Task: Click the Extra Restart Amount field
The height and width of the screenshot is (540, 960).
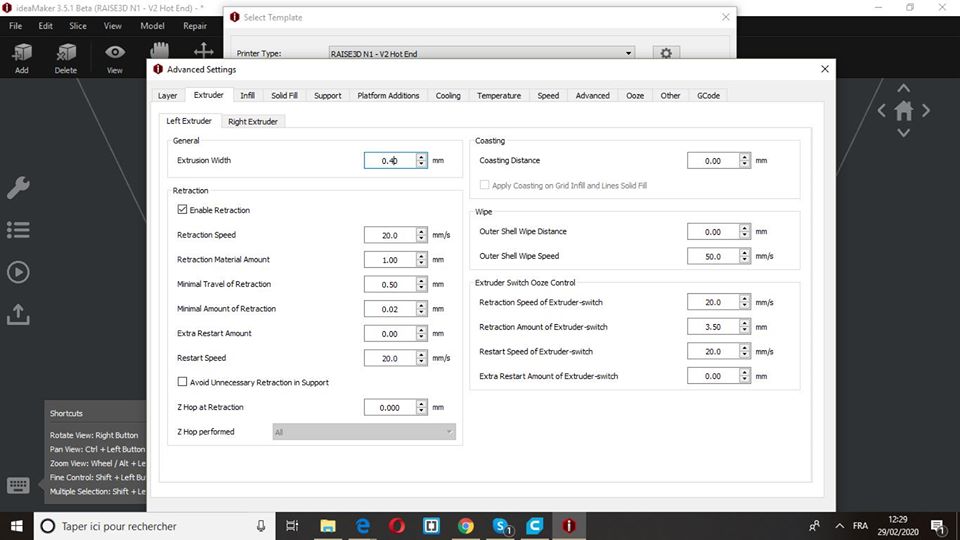Action: (x=390, y=334)
